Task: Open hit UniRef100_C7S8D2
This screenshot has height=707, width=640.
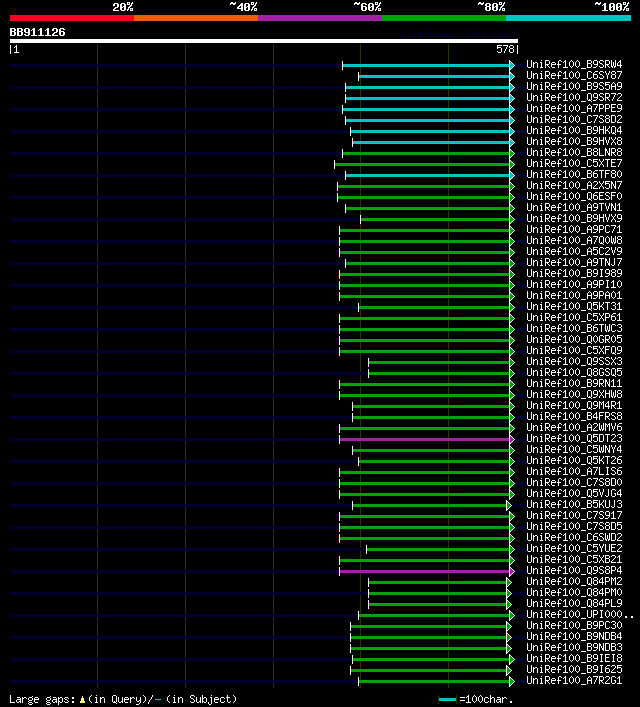Action: 574,119
